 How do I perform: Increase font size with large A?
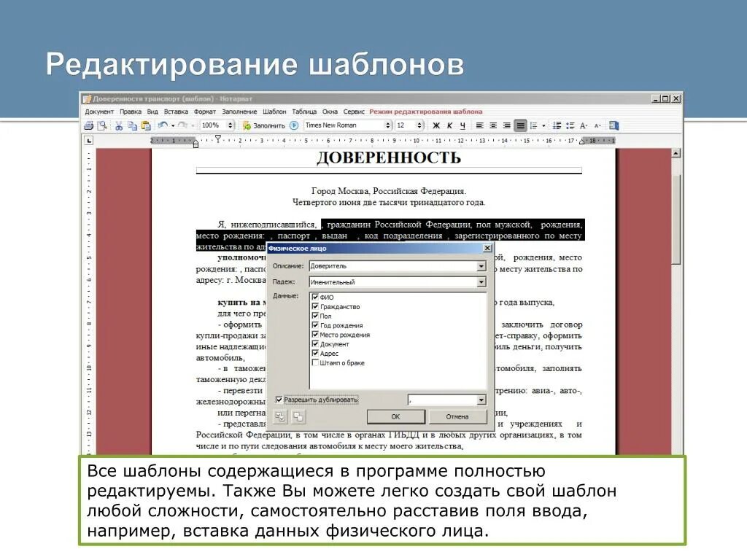(584, 125)
